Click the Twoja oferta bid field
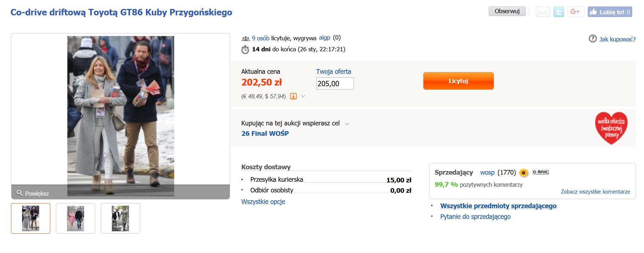The width and height of the screenshot is (644, 253). click(x=334, y=83)
